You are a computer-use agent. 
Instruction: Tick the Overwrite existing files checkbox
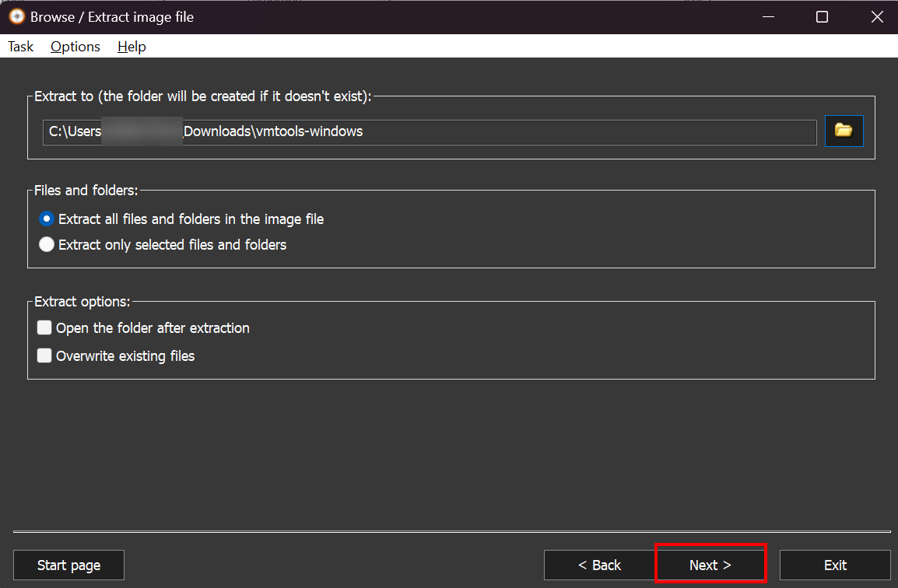point(44,356)
